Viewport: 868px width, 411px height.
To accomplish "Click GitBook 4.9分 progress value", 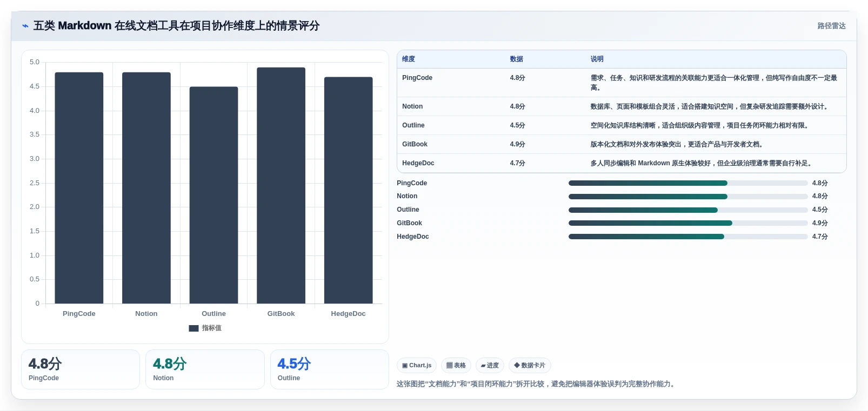I will tap(820, 223).
